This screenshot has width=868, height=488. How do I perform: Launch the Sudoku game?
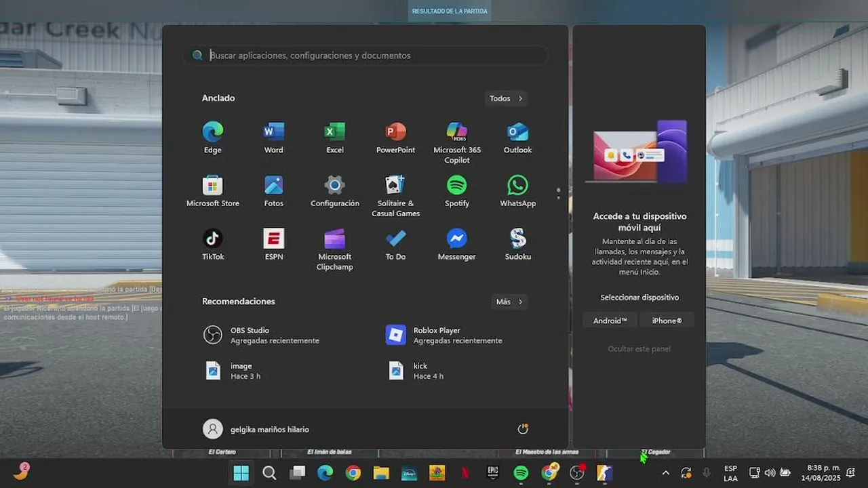coord(518,245)
